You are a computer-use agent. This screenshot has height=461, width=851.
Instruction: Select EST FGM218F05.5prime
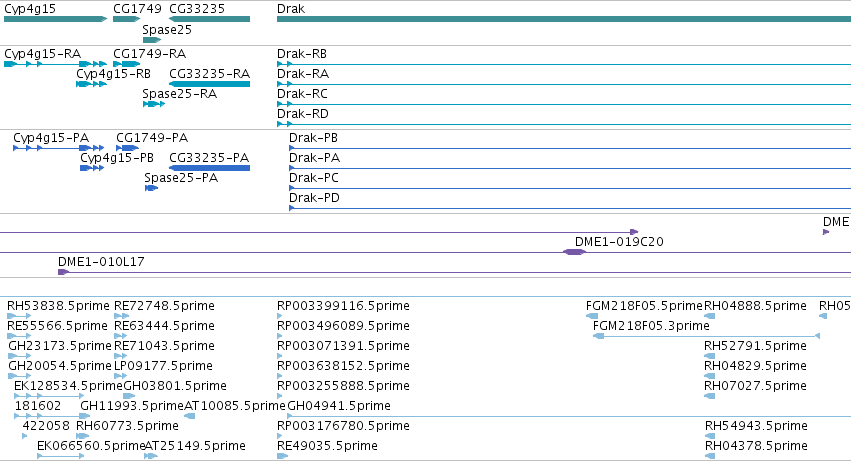coord(644,306)
